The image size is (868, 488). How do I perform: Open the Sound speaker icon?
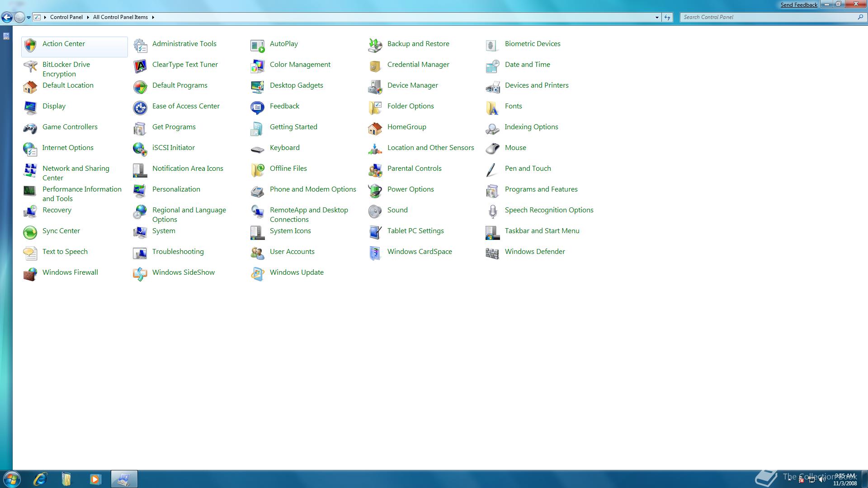(x=375, y=211)
